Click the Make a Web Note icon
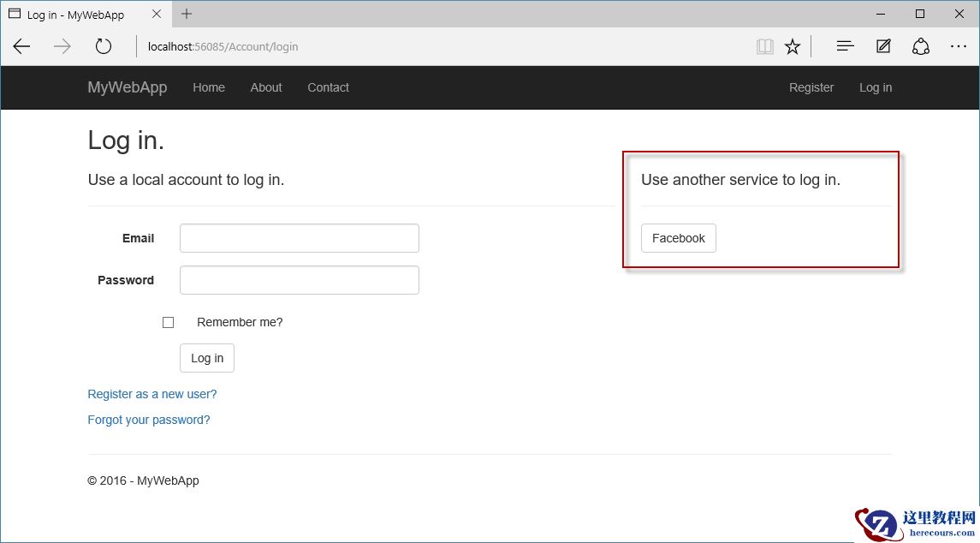980x543 pixels. 883,46
